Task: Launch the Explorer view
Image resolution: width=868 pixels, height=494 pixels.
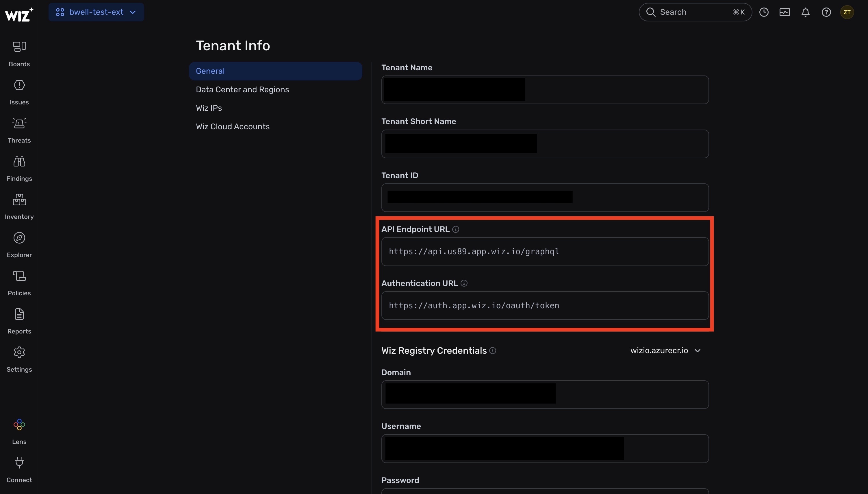Action: click(19, 245)
